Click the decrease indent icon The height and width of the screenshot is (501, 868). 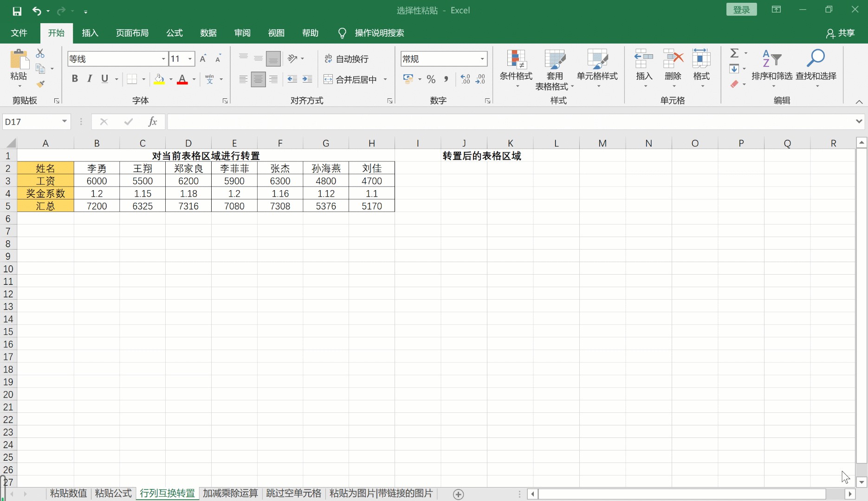[x=292, y=79]
